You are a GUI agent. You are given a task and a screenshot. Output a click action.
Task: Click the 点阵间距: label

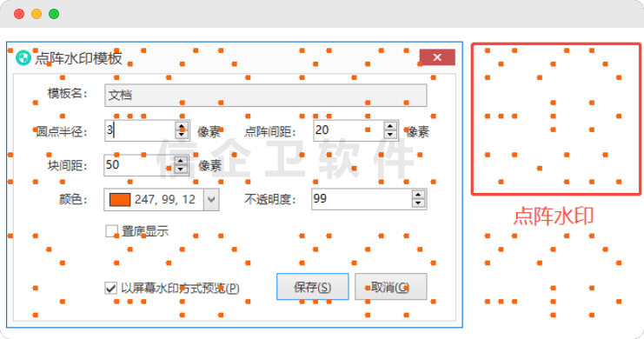click(270, 132)
